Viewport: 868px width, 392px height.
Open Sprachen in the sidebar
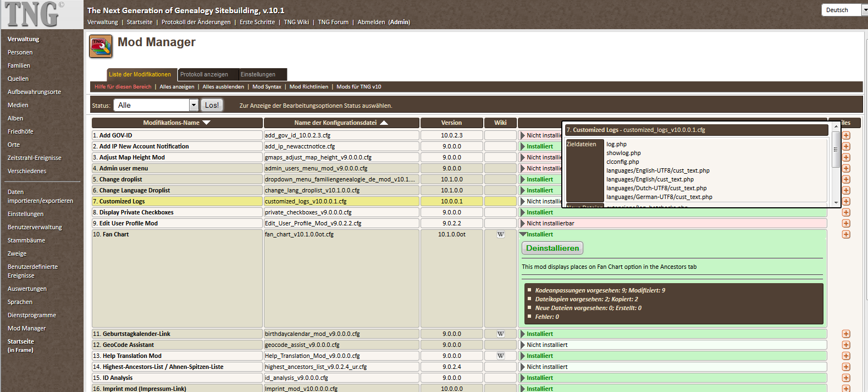pos(20,302)
